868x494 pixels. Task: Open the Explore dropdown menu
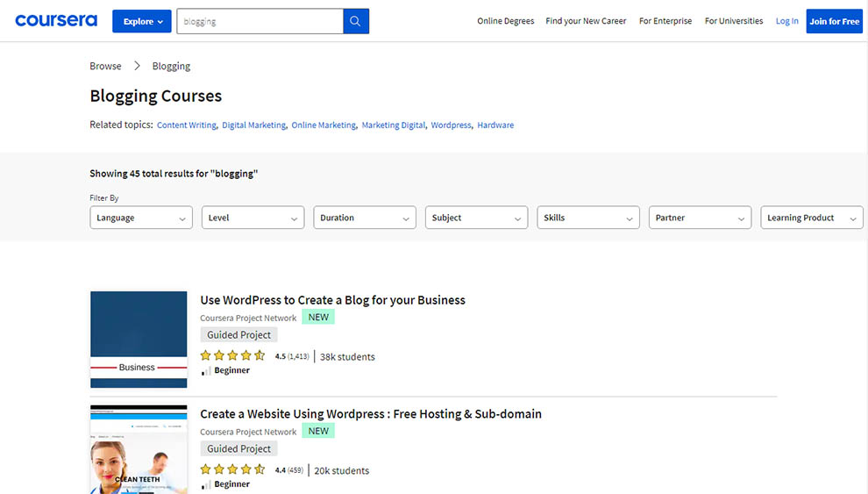tap(142, 21)
